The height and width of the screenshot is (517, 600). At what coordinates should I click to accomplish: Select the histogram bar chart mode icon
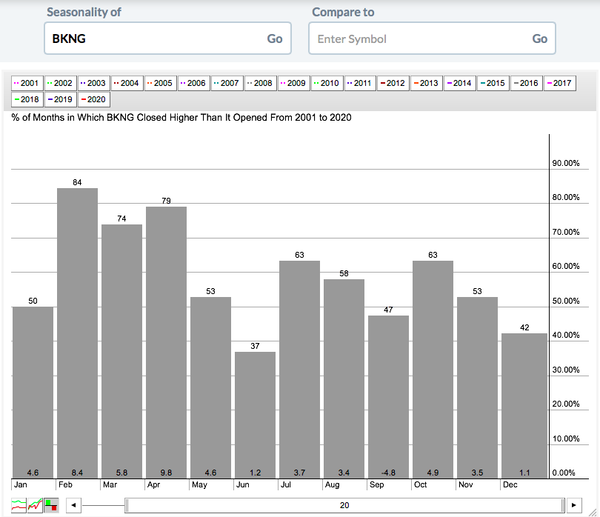[49, 504]
